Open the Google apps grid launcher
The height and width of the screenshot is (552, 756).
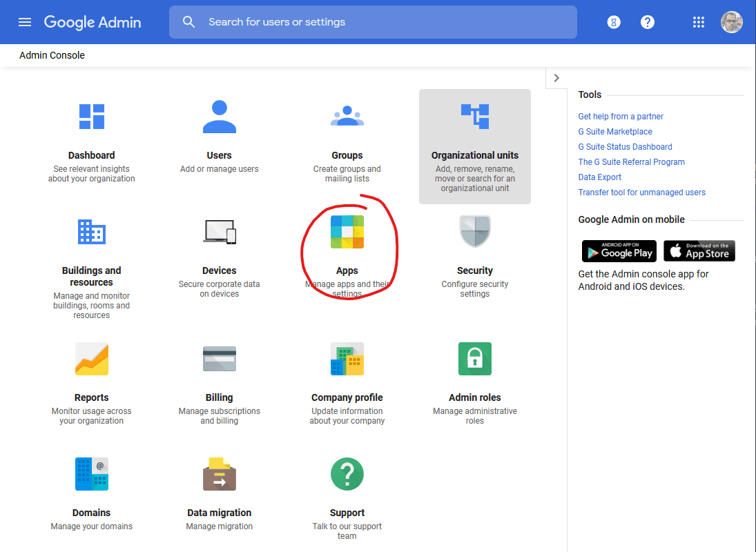[699, 22]
